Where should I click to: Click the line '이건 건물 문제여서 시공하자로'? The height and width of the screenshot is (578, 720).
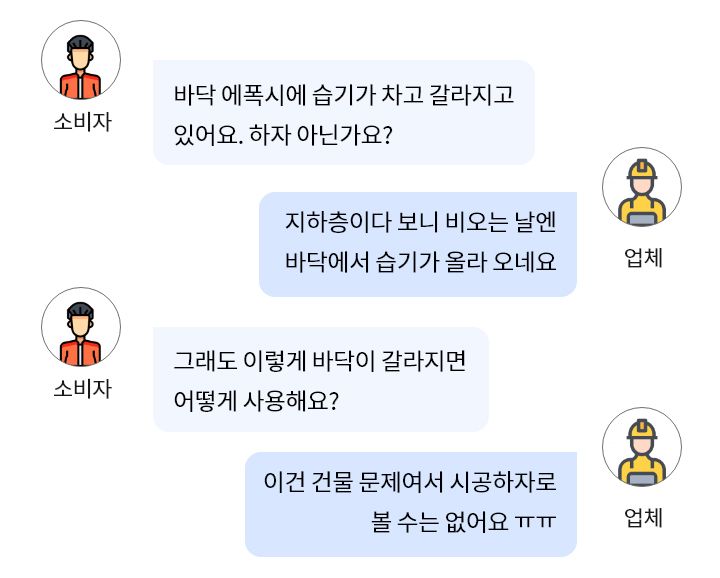(410, 482)
